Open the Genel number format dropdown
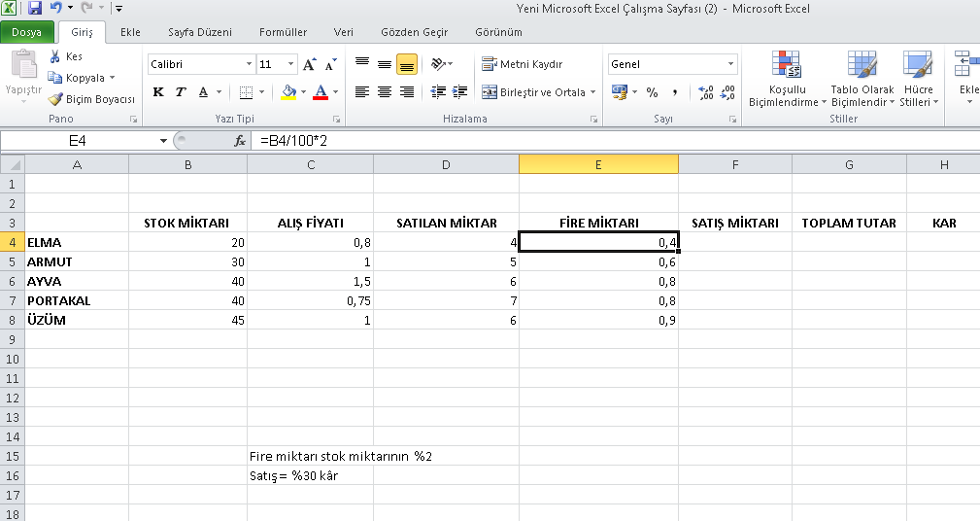Viewport: 980px width, 521px height. point(730,64)
